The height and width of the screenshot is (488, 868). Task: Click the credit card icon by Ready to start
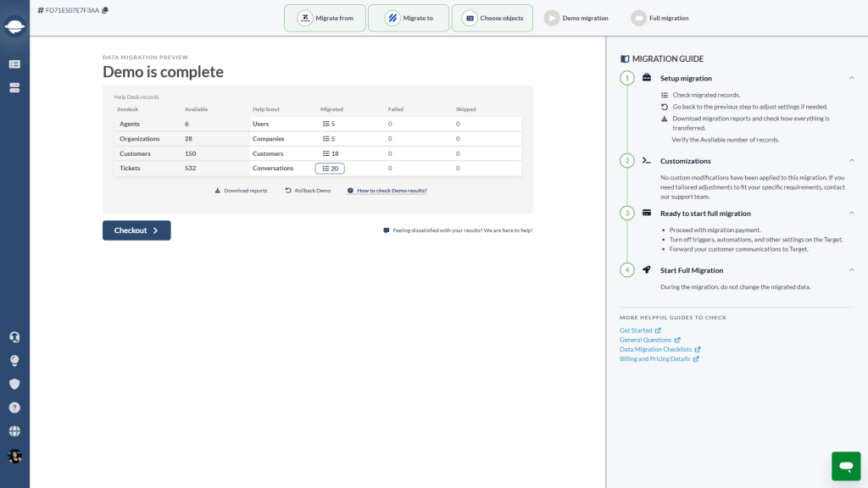(x=647, y=213)
